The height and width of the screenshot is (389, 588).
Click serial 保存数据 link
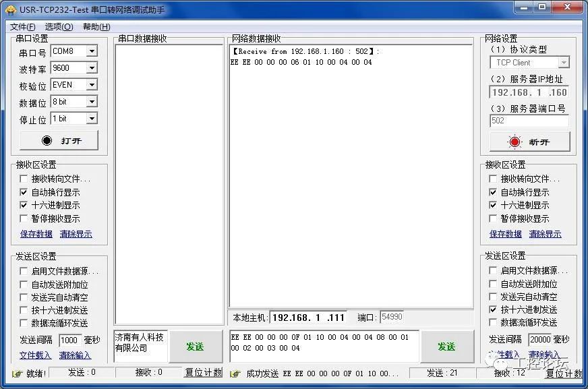click(36, 234)
